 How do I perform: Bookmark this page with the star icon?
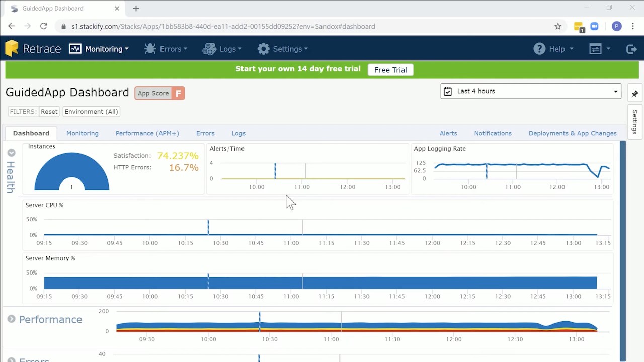pos(557,26)
